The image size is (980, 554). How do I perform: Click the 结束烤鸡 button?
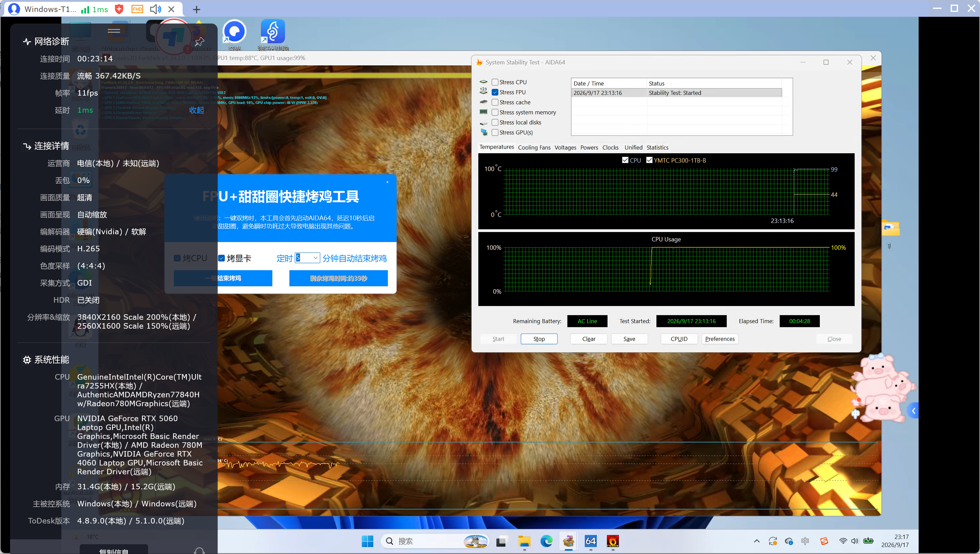[223, 278]
